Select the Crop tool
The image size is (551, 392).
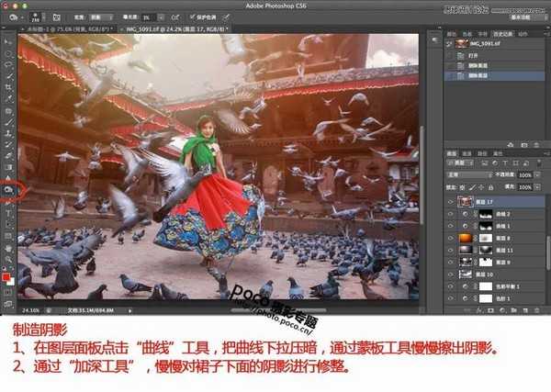click(9, 86)
